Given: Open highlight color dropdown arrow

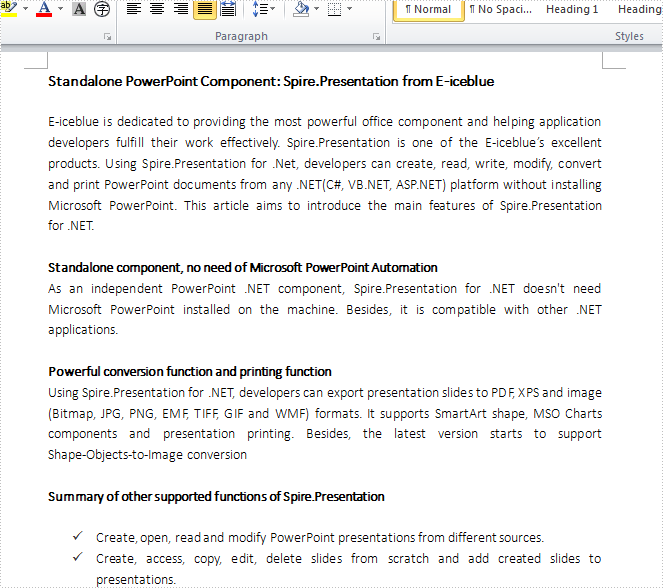Looking at the screenshot, I should pos(25,9).
